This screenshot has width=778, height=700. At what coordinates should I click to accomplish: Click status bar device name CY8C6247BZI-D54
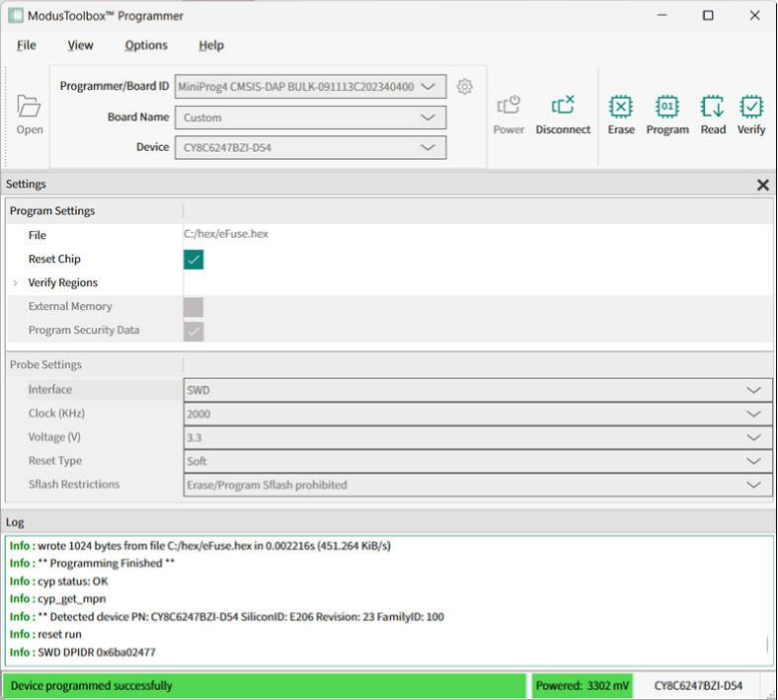[698, 685]
